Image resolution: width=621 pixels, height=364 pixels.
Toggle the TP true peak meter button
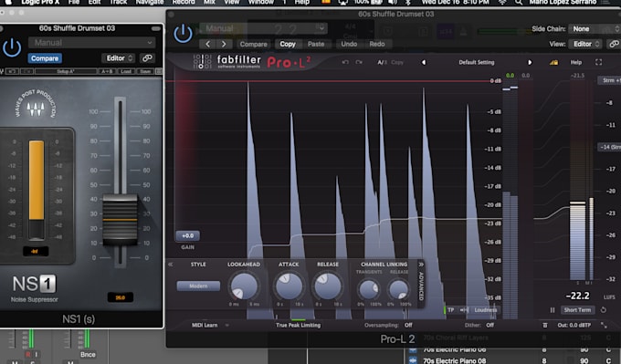(451, 310)
